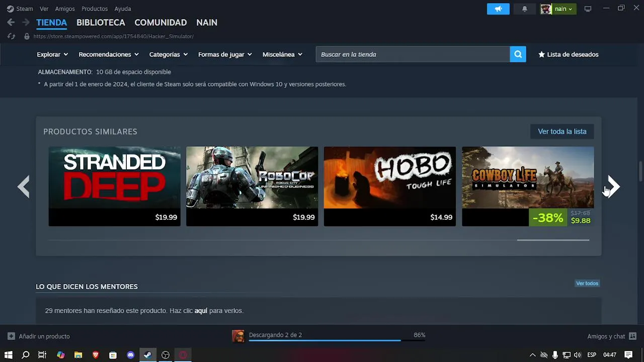Click the download progress bar
The width and height of the screenshot is (644, 362).
tap(337, 341)
